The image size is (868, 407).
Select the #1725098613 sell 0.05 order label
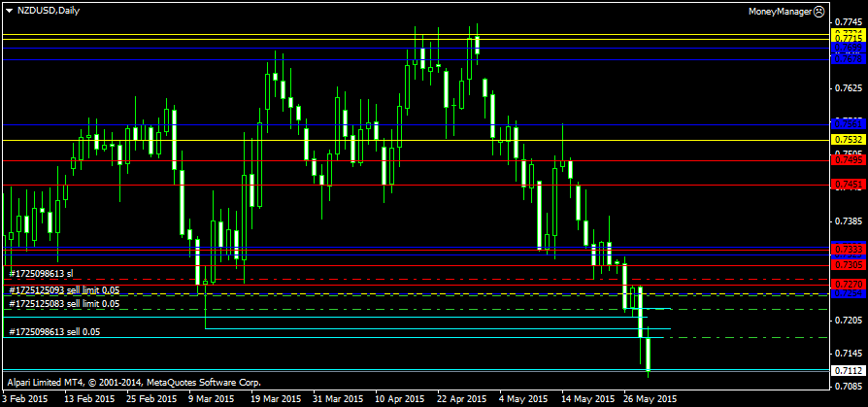click(x=54, y=332)
